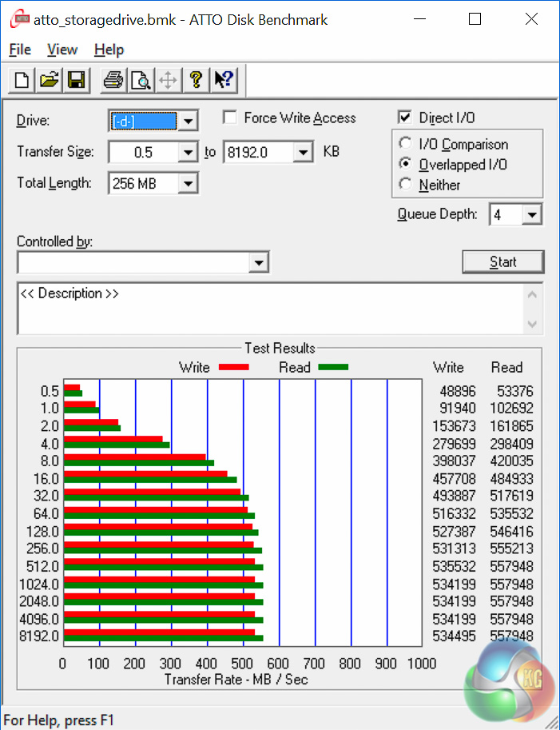Expand the Drive dropdown
The image size is (560, 730).
tap(189, 122)
